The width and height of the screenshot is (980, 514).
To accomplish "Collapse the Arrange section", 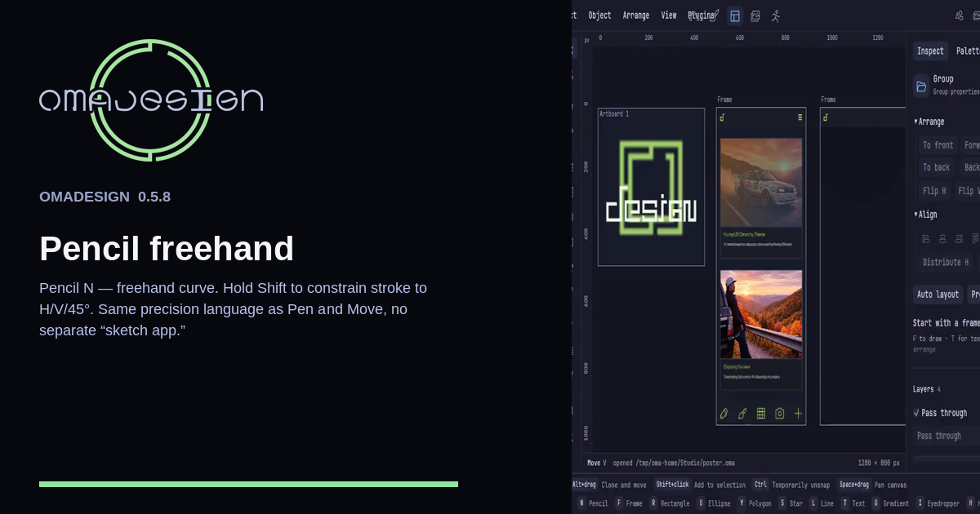I will (x=929, y=122).
